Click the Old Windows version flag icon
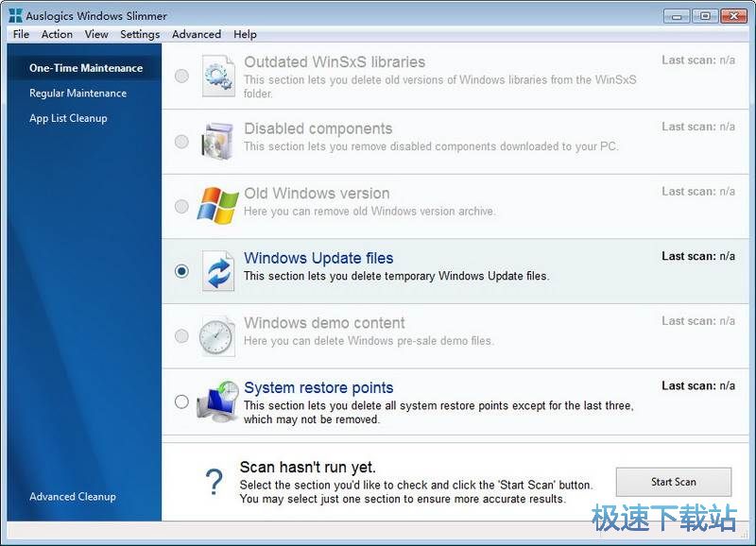 pos(218,206)
